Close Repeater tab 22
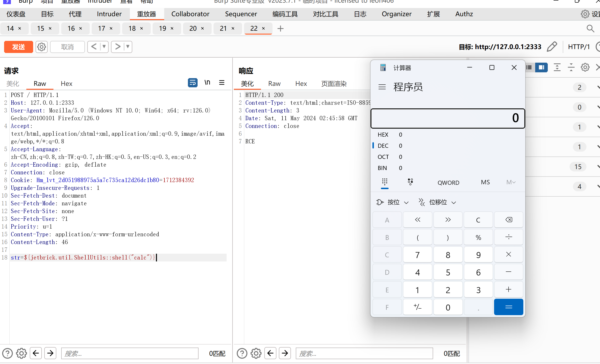 263,29
